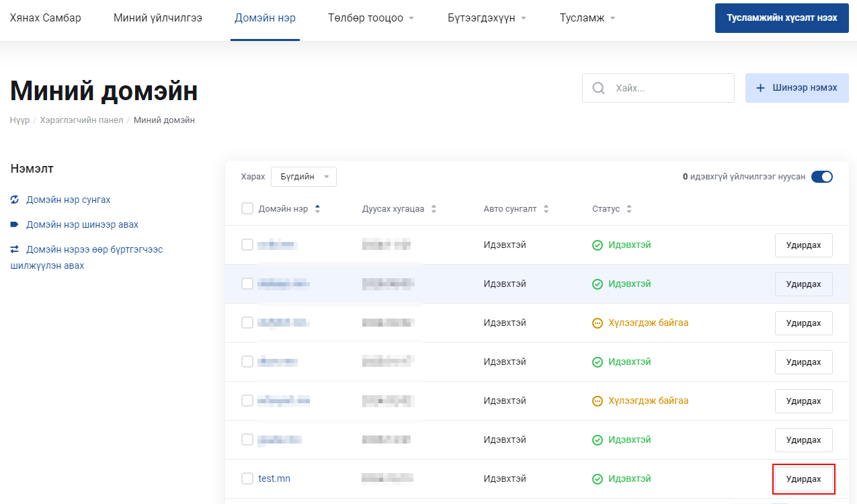Click the plus icon on Шинээр нэмэх
857x504 pixels.
point(761,88)
